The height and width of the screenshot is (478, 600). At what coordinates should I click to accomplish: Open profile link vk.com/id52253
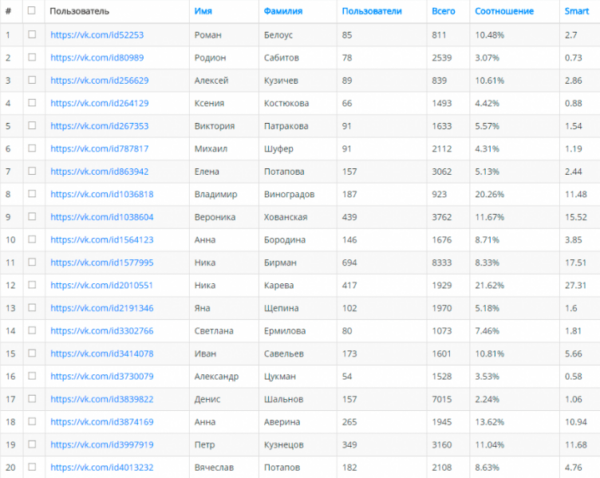pos(97,35)
